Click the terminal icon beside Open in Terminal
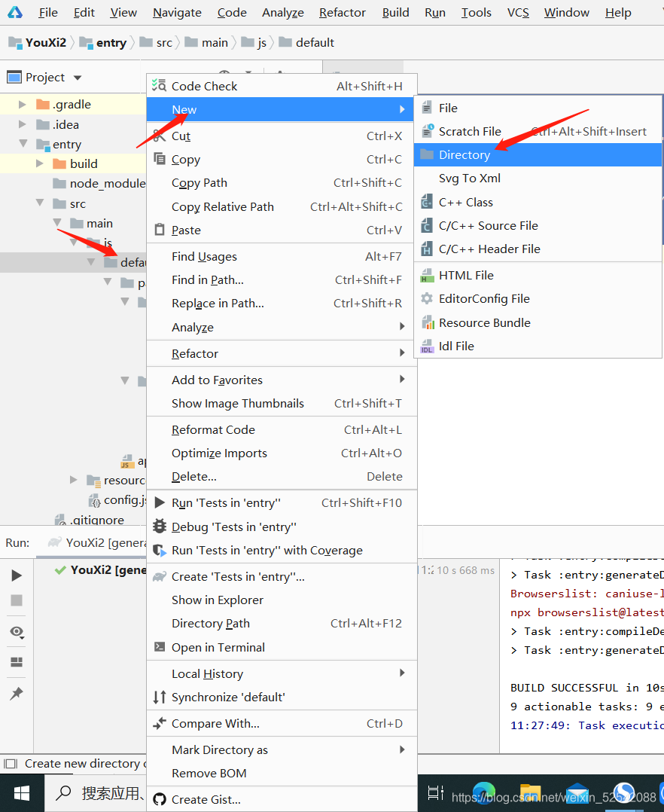664x812 pixels. click(x=159, y=647)
